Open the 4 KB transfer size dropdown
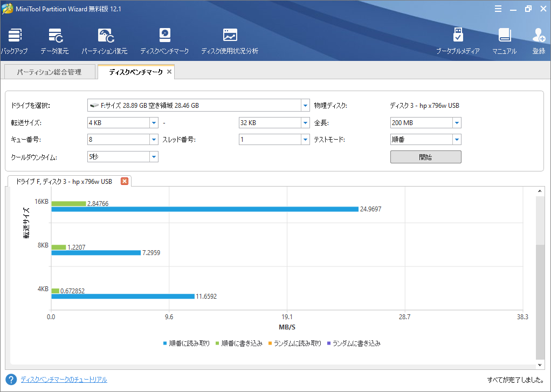 point(154,123)
